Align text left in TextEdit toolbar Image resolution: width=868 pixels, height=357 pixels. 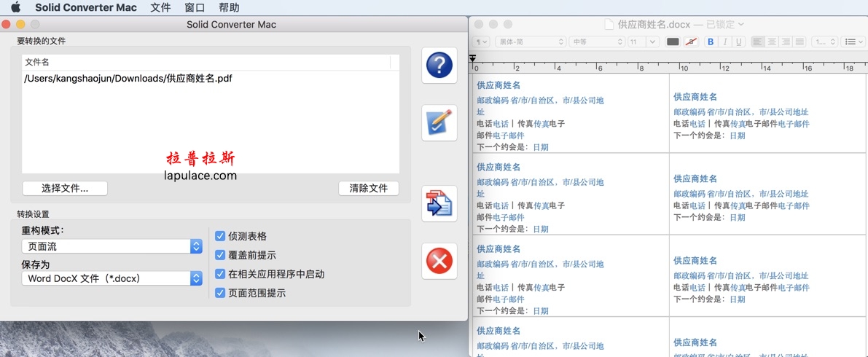point(758,42)
